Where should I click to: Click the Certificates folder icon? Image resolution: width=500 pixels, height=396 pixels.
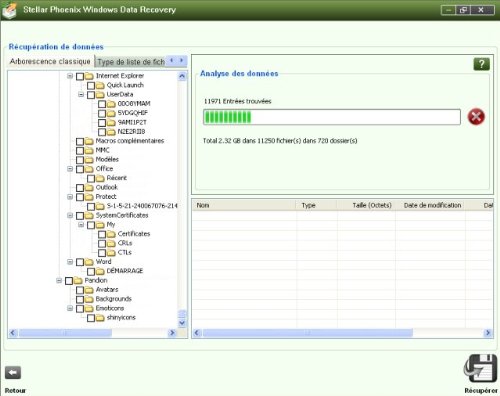tap(111, 234)
